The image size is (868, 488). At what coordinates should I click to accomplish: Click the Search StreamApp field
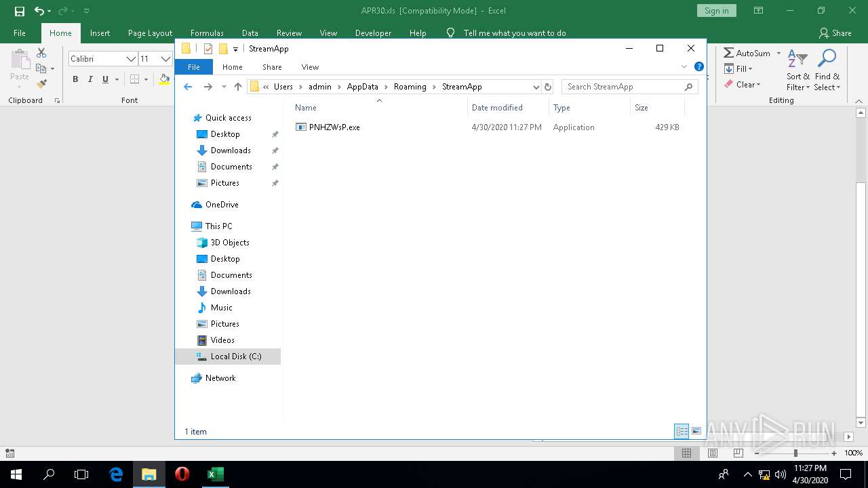tap(629, 87)
